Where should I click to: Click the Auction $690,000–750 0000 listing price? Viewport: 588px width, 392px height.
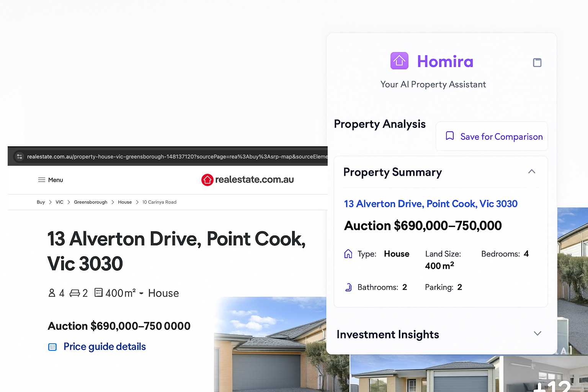(x=119, y=326)
